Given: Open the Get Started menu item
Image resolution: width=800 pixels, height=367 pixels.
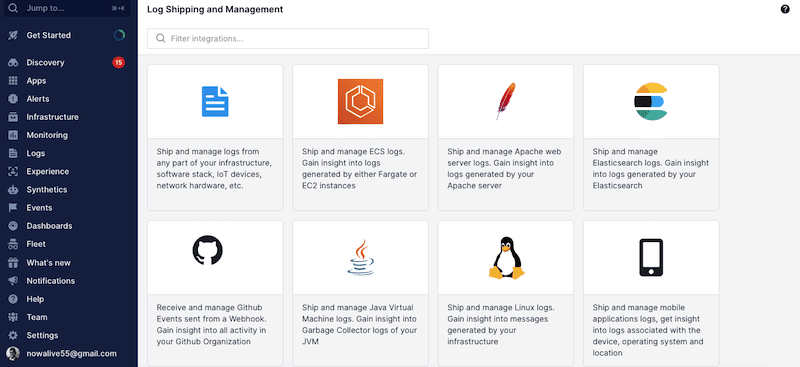Looking at the screenshot, I should [x=48, y=35].
